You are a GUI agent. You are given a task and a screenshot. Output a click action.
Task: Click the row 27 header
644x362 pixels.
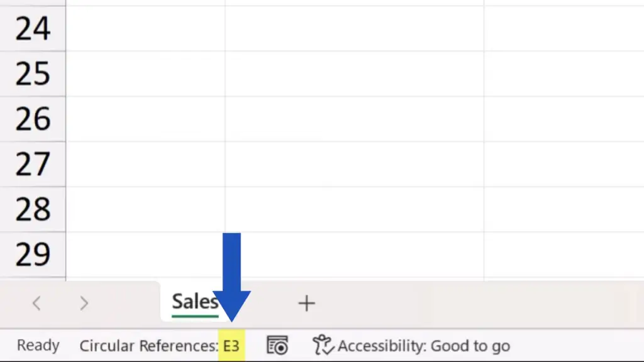click(x=33, y=165)
